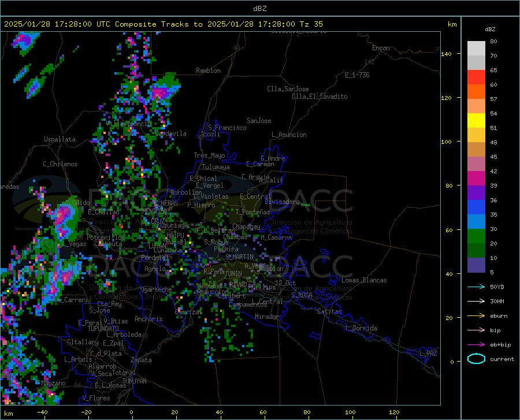Screen dimensions: 520x420
Task: Click the magenta eb+bip arrow legend icon
Action: click(476, 345)
